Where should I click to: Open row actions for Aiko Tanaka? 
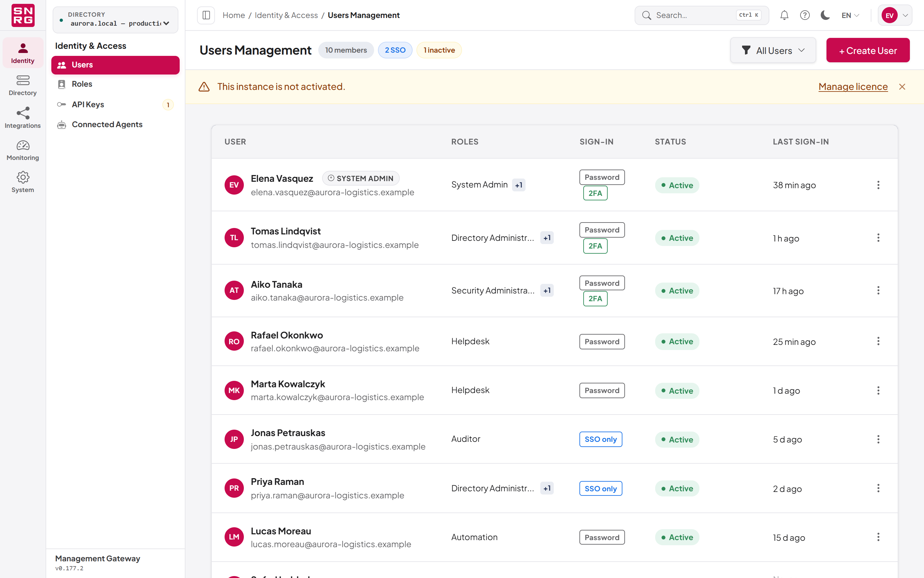tap(878, 291)
